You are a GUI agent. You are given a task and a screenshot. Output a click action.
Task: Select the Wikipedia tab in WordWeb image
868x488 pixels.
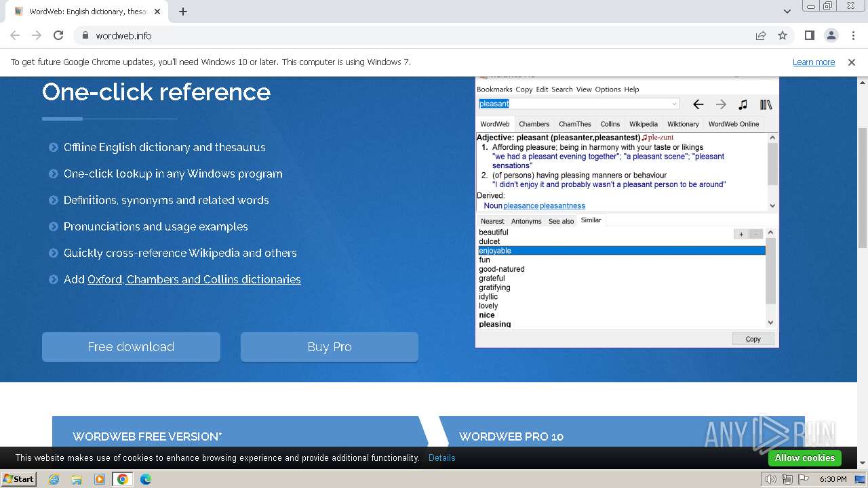(643, 124)
